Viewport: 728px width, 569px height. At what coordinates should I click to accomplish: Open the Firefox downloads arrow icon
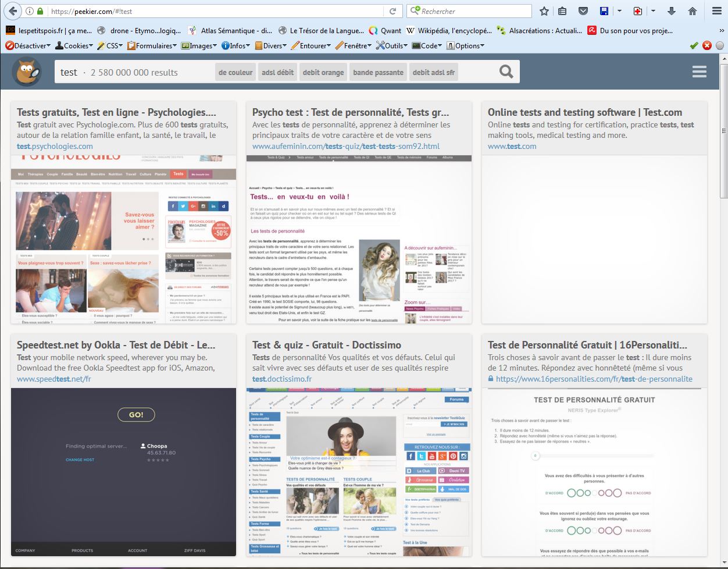(672, 11)
